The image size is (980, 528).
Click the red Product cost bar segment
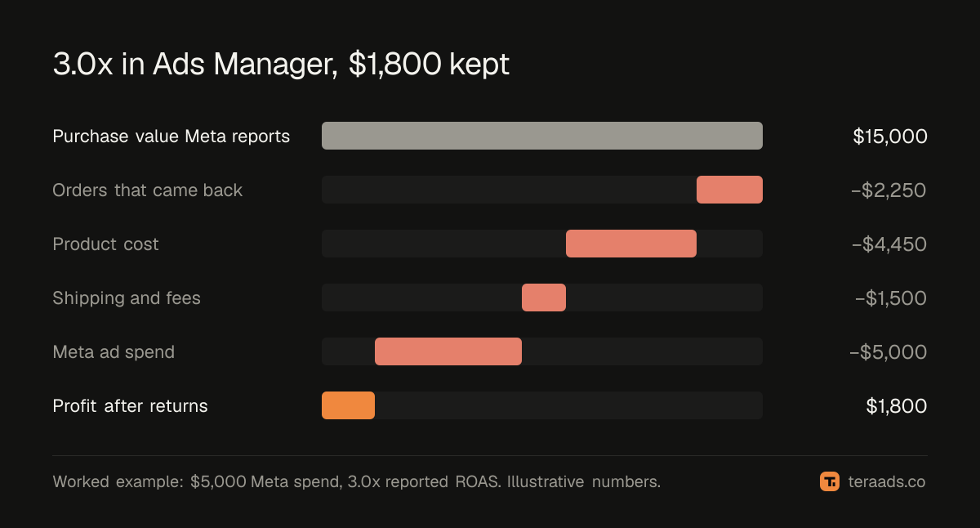pos(631,244)
